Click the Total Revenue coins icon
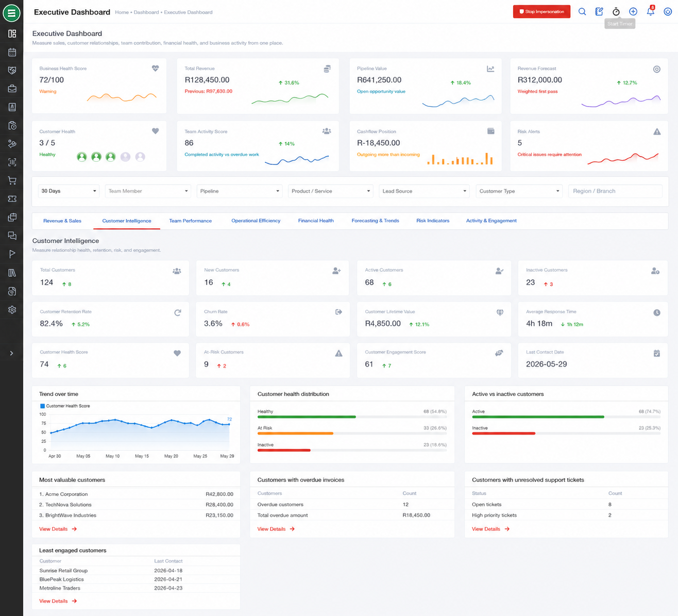The height and width of the screenshot is (616, 678). pyautogui.click(x=327, y=69)
